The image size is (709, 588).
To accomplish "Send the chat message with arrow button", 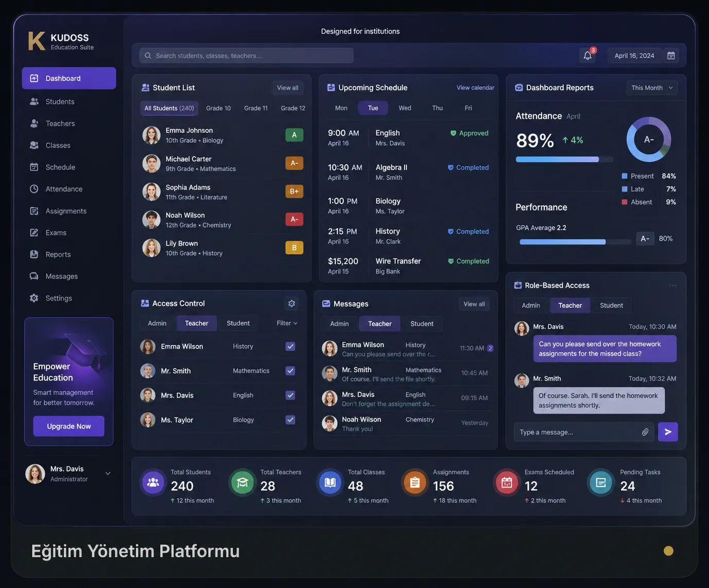I will point(668,432).
